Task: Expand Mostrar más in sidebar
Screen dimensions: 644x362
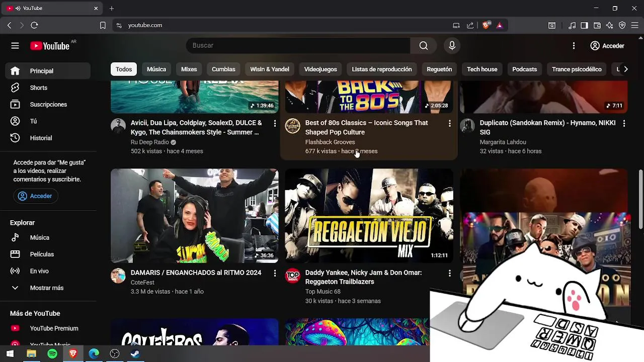Action: tap(48, 288)
